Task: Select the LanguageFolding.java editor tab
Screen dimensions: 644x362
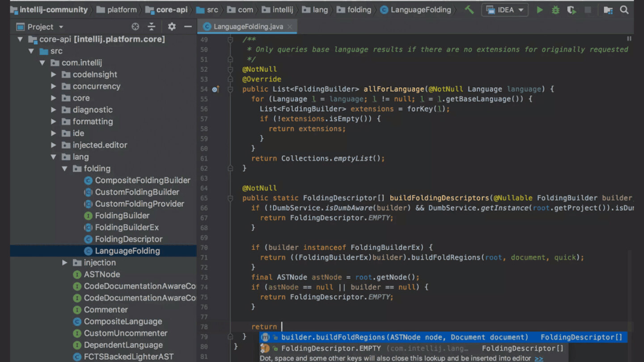Action: tap(248, 27)
